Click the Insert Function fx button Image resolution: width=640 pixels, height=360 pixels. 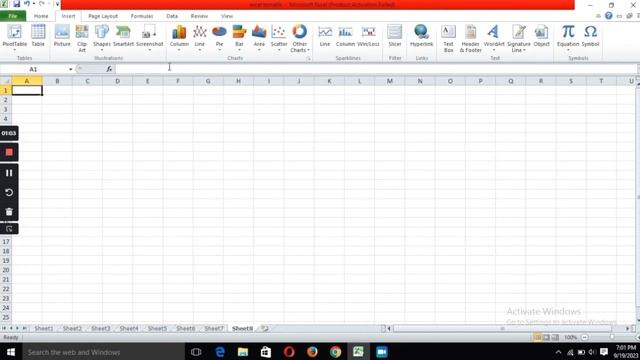click(x=109, y=69)
